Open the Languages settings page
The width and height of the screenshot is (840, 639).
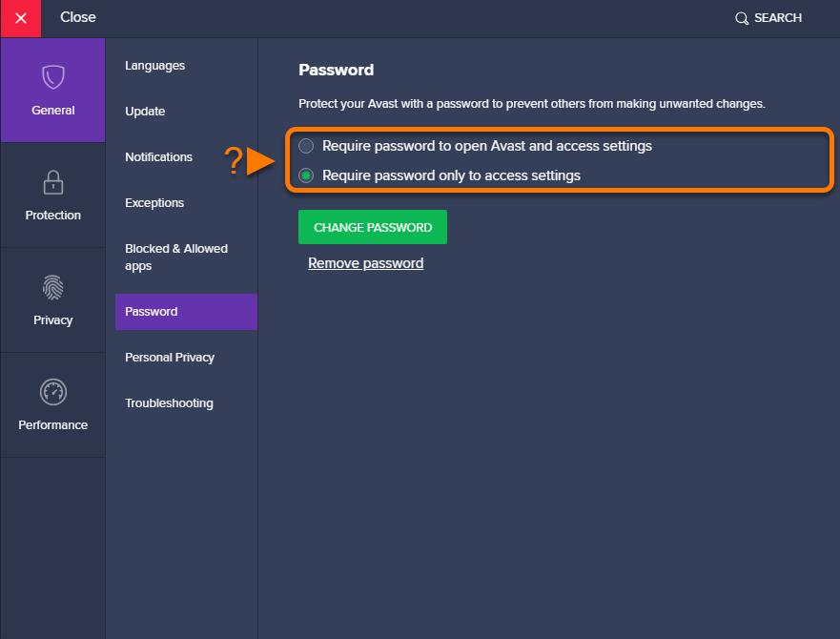[x=154, y=66]
